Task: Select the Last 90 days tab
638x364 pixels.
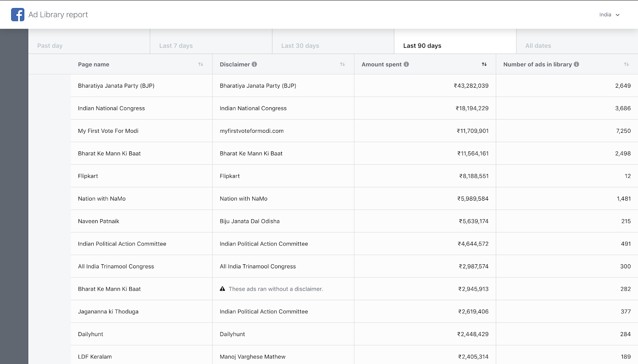Action: click(x=455, y=41)
